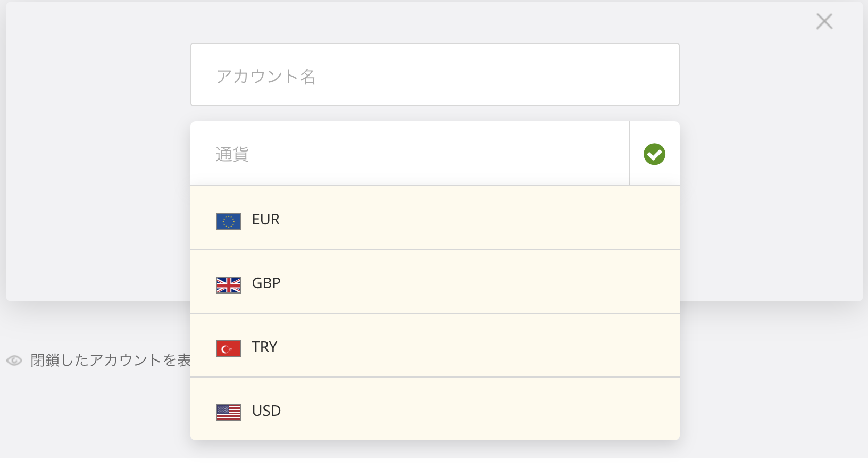This screenshot has height=469, width=868.
Task: Click the eye icon for closed accounts
Action: click(x=14, y=361)
